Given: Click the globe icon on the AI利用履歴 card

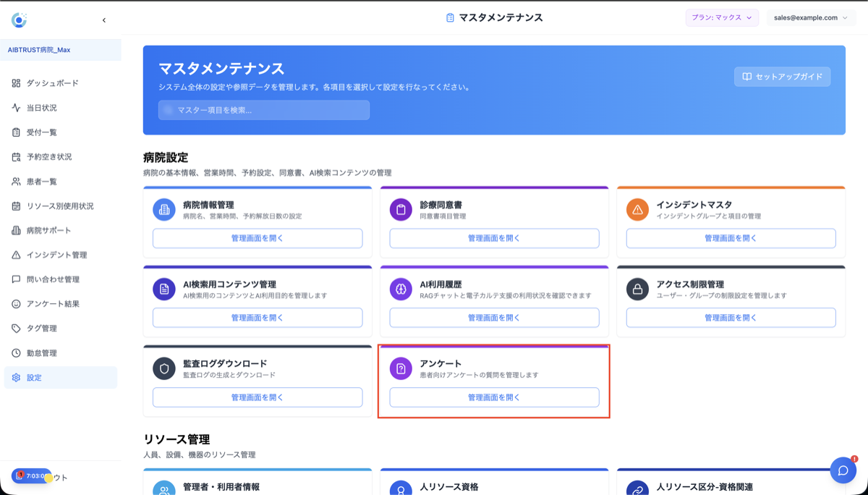Looking at the screenshot, I should point(401,289).
